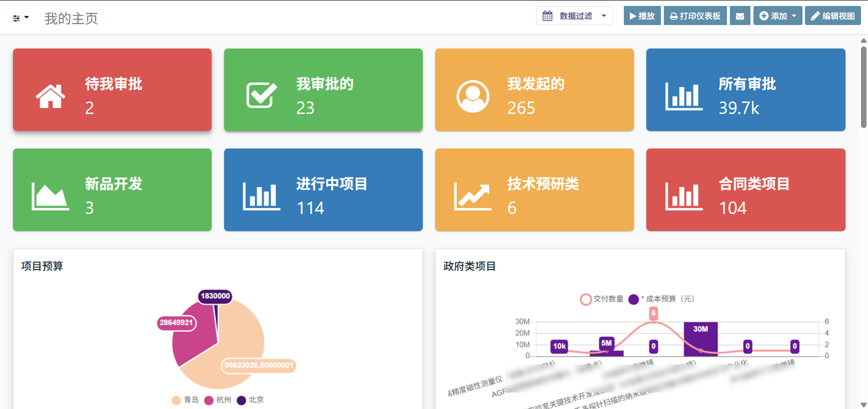Click the scrollbar down arrow
This screenshot has width=868, height=409.
click(864, 405)
